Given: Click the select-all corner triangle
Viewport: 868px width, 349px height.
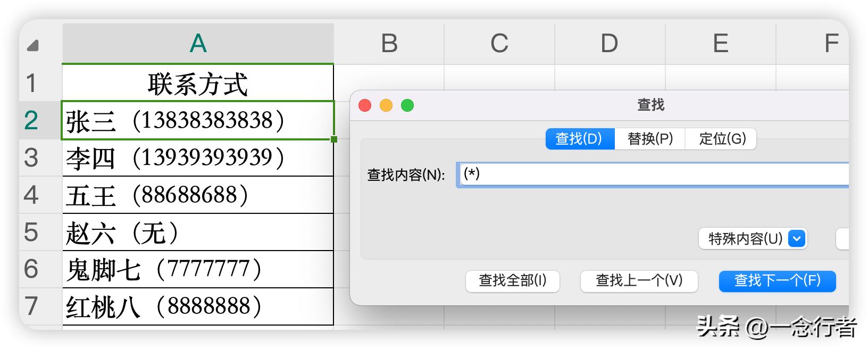Looking at the screenshot, I should tap(33, 46).
